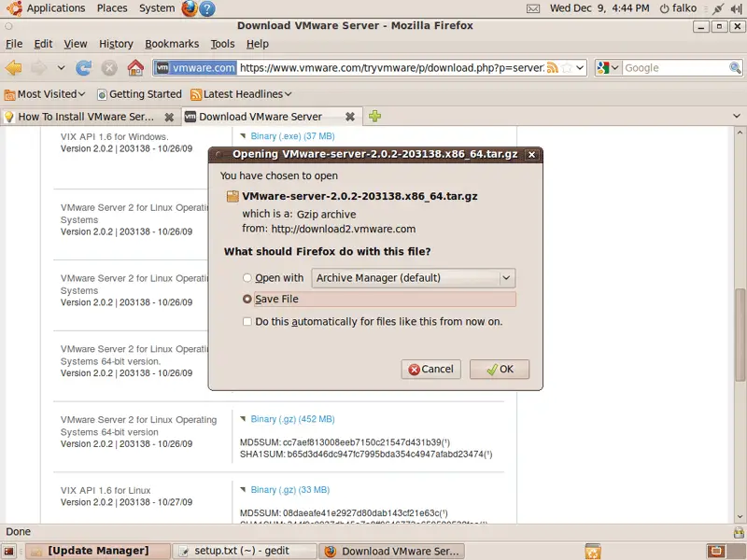Click inside the Google search field
Viewport: 747px width, 560px height.
(675, 67)
